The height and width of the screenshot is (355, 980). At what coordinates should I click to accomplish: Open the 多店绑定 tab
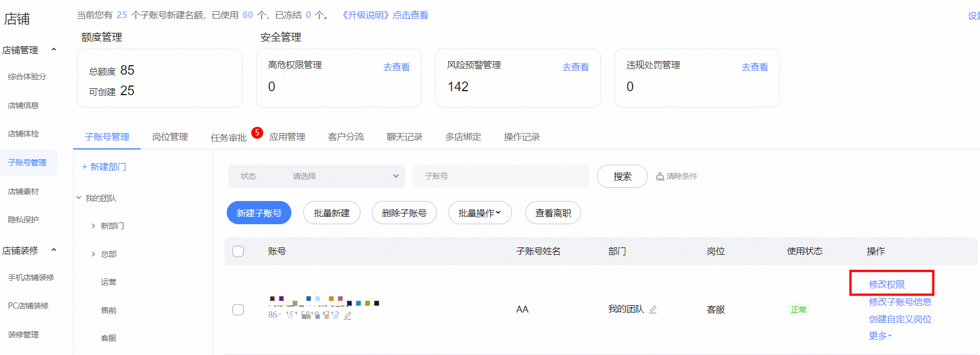[463, 137]
